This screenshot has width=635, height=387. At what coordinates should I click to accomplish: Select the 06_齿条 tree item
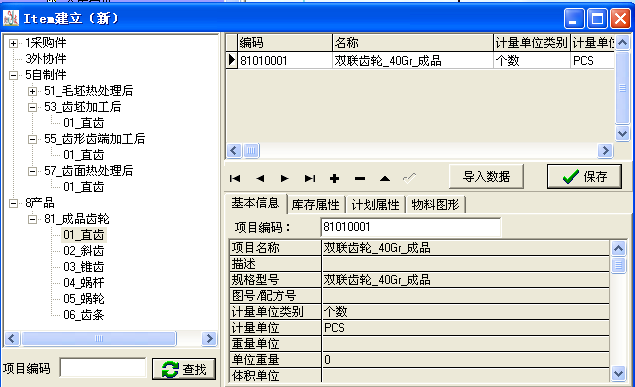pos(83,315)
